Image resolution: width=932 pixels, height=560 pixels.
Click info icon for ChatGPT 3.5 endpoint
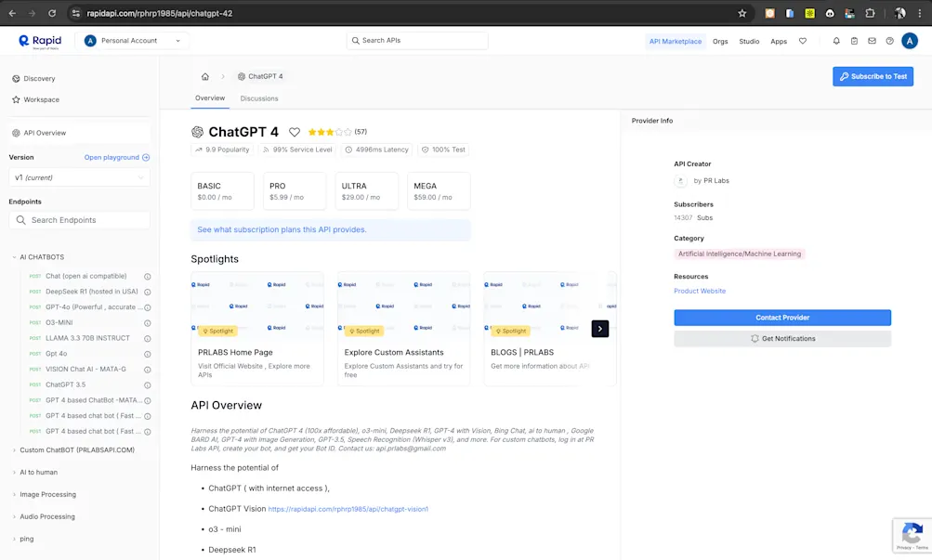[148, 384]
